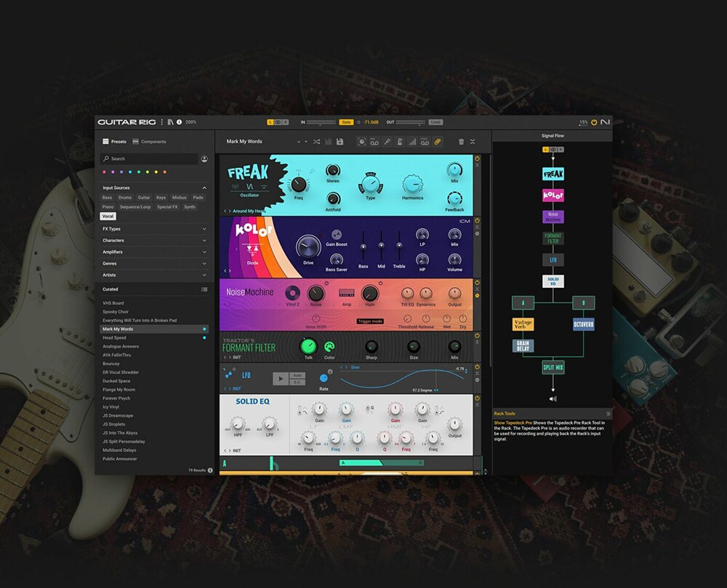Toggle the output Limit button
The image size is (727, 588).
tap(435, 122)
